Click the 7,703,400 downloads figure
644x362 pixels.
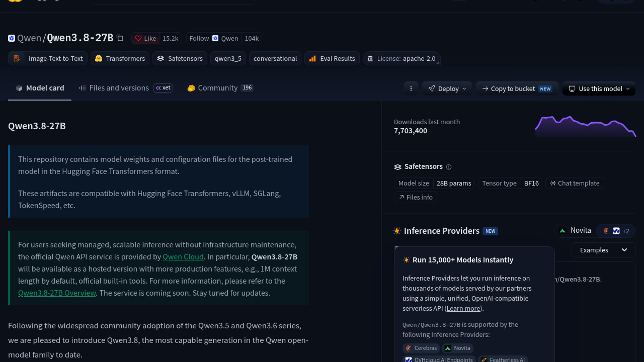click(x=411, y=131)
